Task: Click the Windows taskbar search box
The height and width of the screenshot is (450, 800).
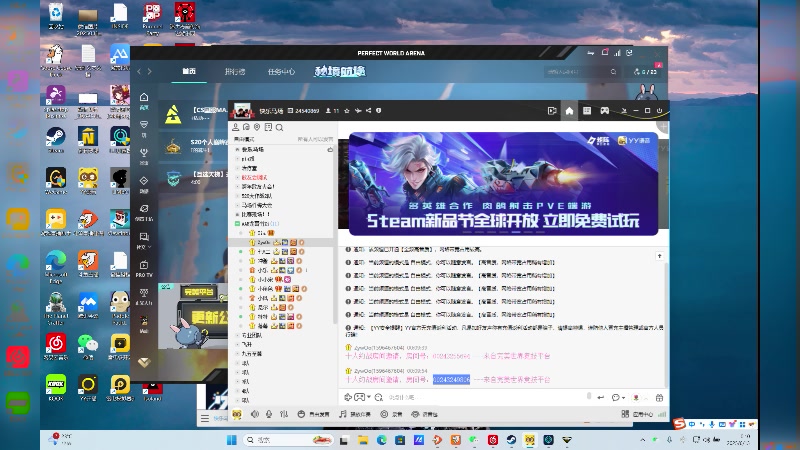Action: point(288,440)
